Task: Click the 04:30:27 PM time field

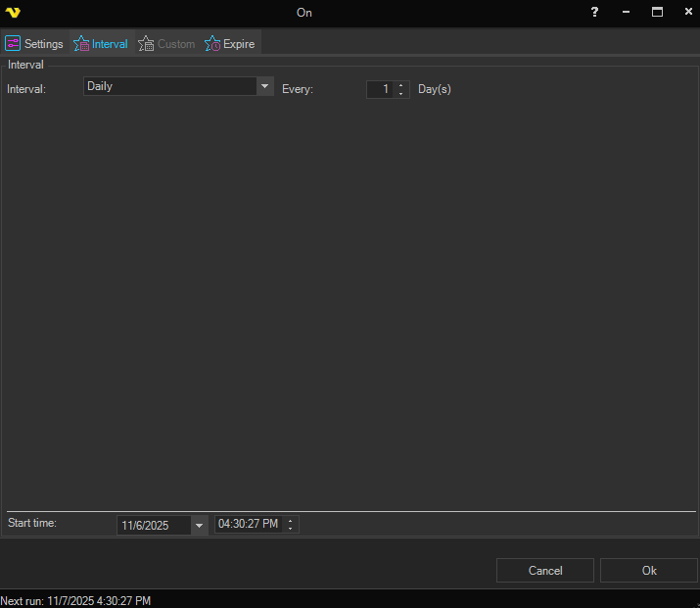Action: [248, 525]
